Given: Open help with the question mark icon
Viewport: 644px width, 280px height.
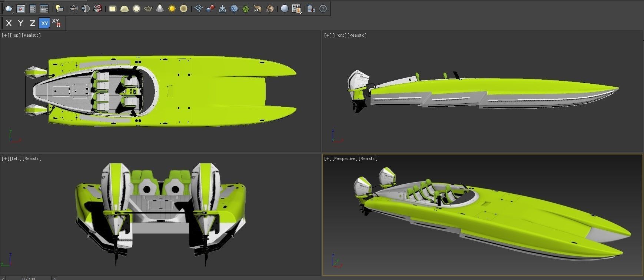Looking at the screenshot, I should click(323, 9).
